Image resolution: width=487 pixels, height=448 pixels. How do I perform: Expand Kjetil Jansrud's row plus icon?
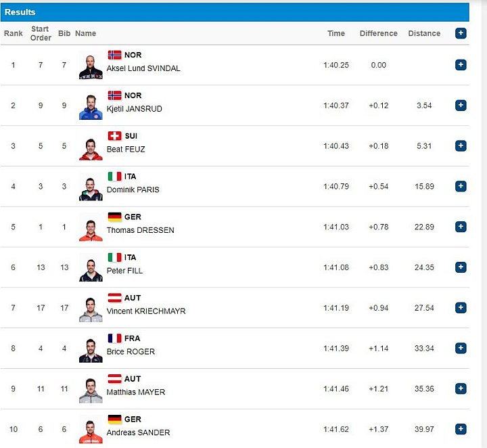coord(461,106)
